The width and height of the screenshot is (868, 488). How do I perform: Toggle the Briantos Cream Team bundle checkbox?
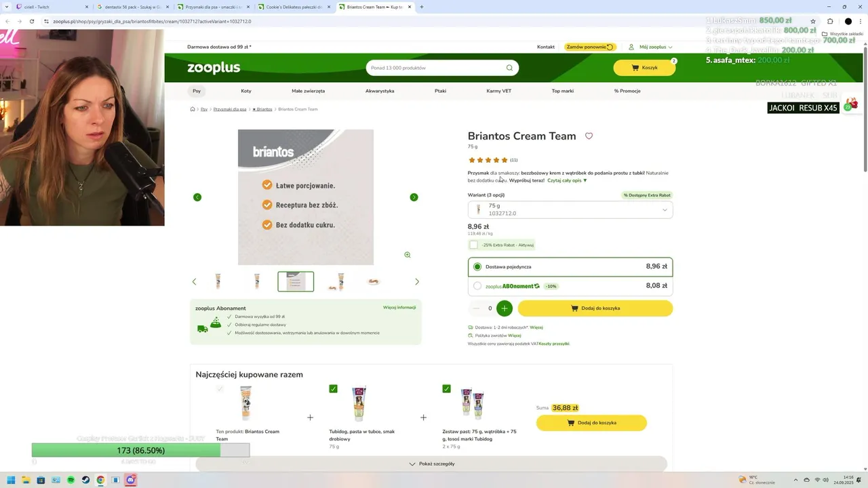[x=220, y=388]
